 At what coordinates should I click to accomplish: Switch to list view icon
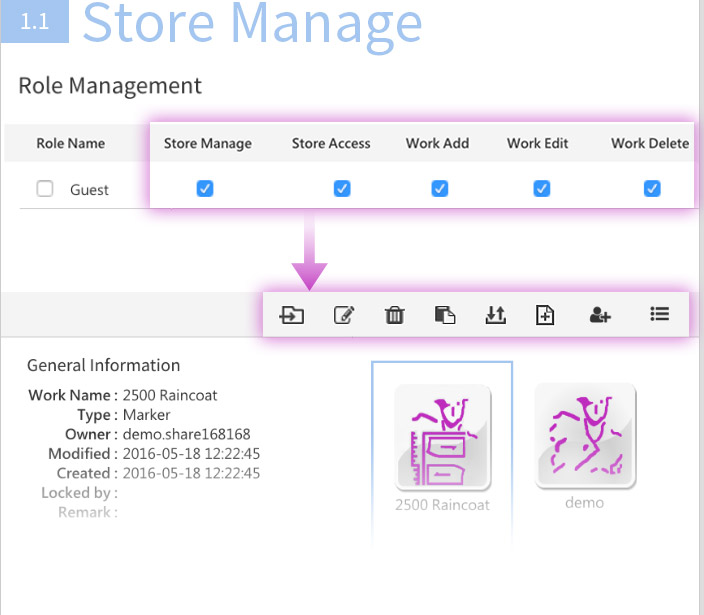(x=659, y=314)
